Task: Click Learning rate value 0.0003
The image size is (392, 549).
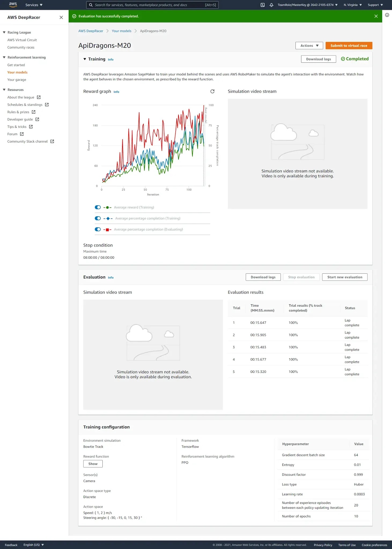Action: [359, 494]
